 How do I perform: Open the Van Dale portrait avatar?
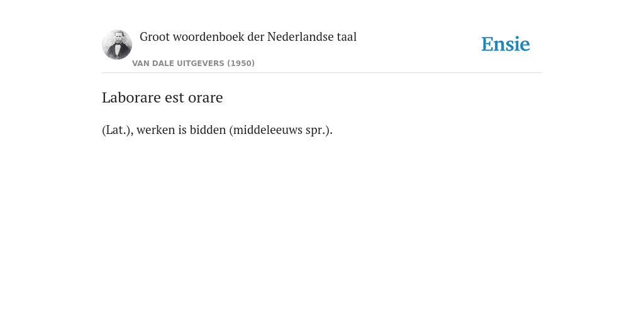[117, 45]
